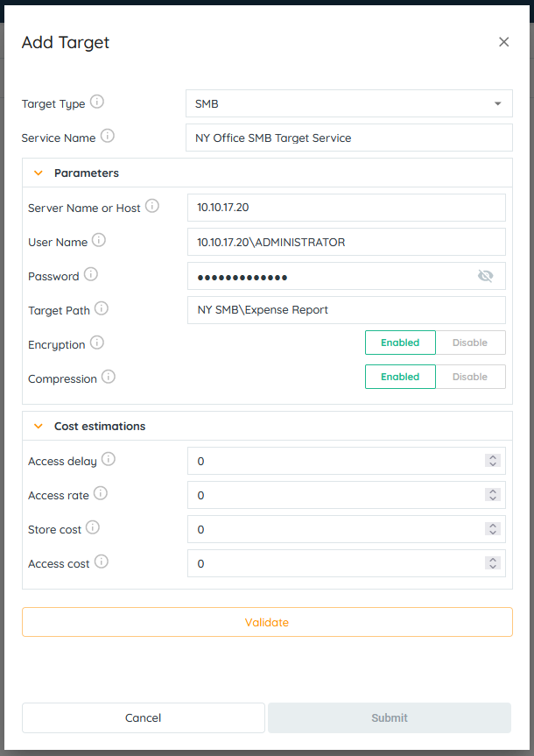
Task: Set Compression to Disable
Action: 470,377
